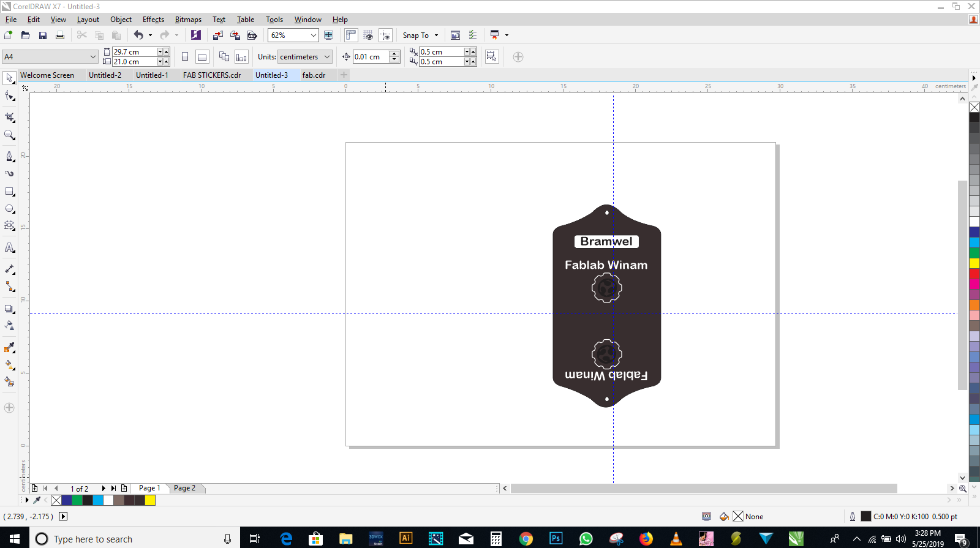Go to Page 2 tab
Screen dimensions: 980x548
(x=184, y=488)
